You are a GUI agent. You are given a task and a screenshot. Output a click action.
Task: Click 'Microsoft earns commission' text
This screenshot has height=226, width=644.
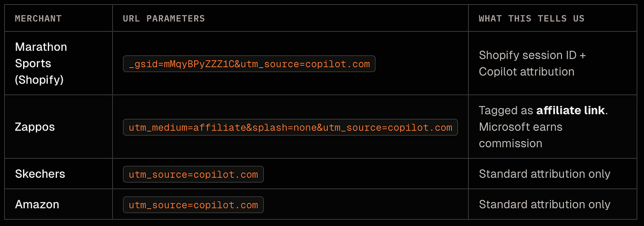pyautogui.click(x=521, y=135)
